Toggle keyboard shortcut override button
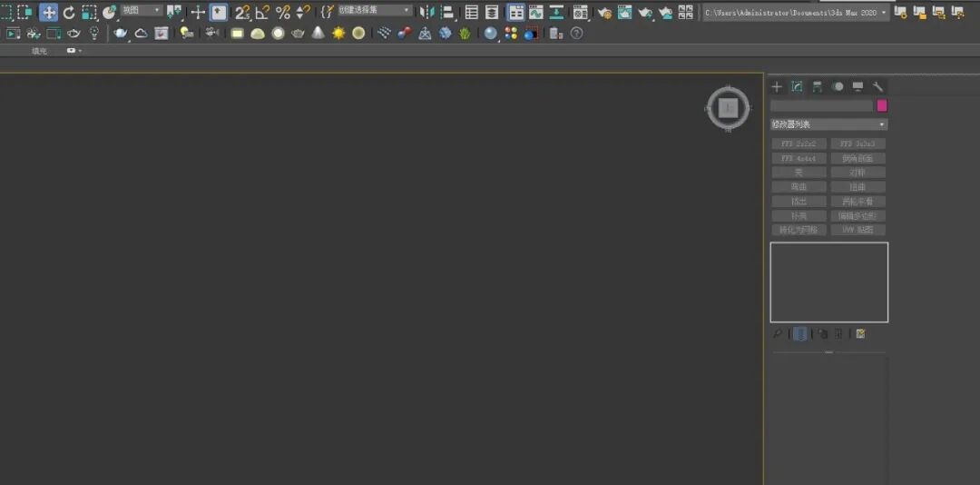Image resolution: width=980 pixels, height=485 pixels. [218, 12]
